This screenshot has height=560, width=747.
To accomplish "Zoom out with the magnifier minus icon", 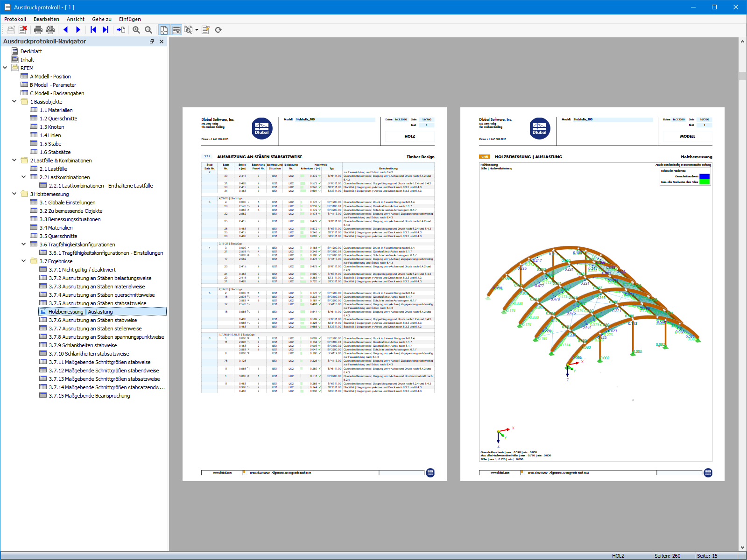I will click(x=148, y=30).
